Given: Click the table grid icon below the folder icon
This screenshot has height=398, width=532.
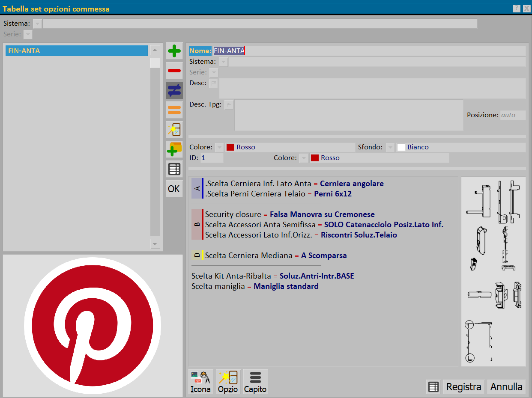Looking at the screenshot, I should pos(174,169).
